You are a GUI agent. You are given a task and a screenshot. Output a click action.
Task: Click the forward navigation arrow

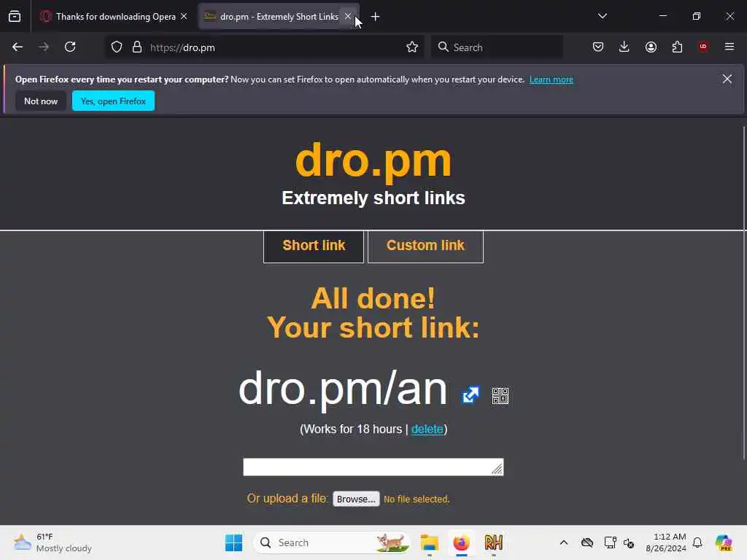coord(44,47)
